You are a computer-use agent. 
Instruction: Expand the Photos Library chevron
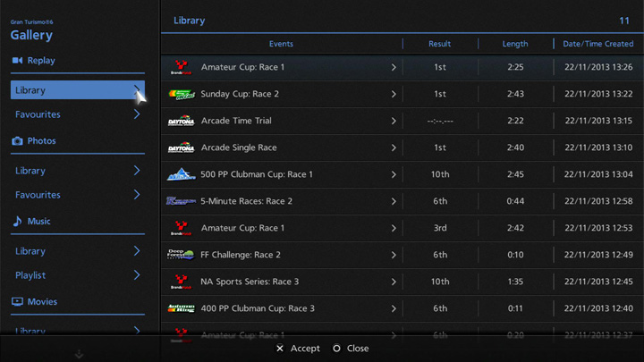coord(137,171)
